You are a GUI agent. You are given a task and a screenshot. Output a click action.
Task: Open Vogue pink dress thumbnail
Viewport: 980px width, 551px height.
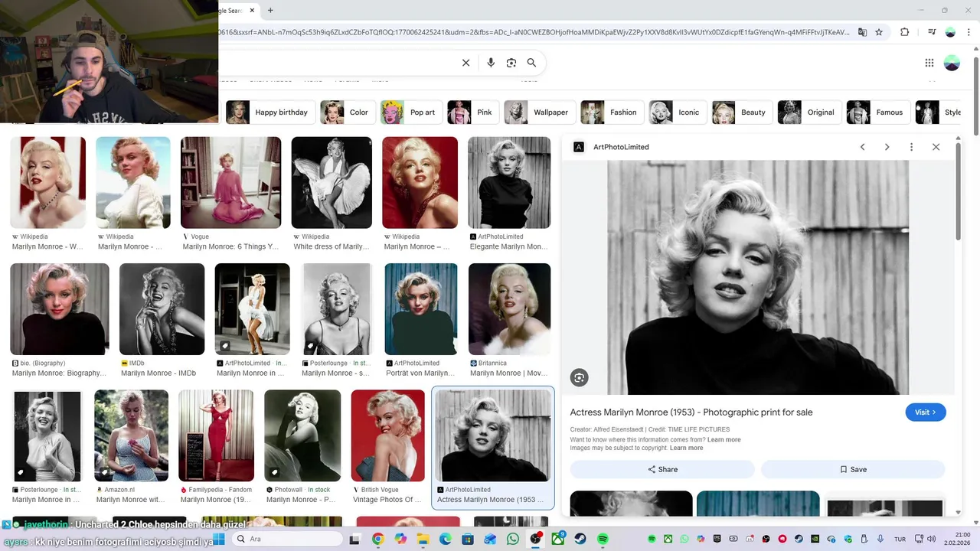pos(230,182)
